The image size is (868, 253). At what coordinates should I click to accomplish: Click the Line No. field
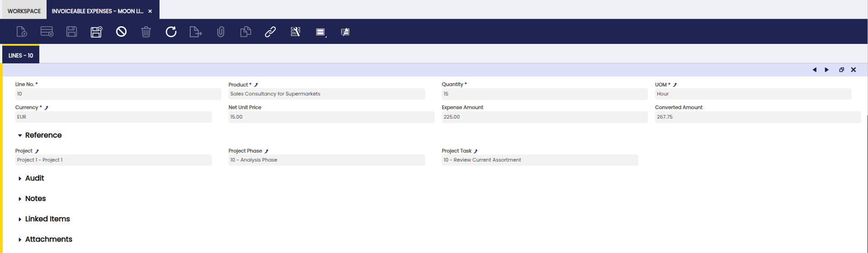(118, 94)
